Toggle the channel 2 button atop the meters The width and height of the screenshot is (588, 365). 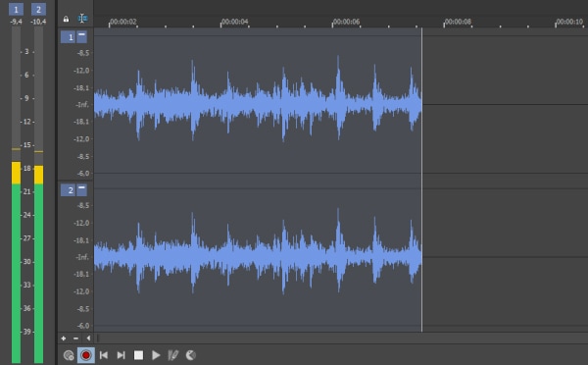pyautogui.click(x=38, y=10)
